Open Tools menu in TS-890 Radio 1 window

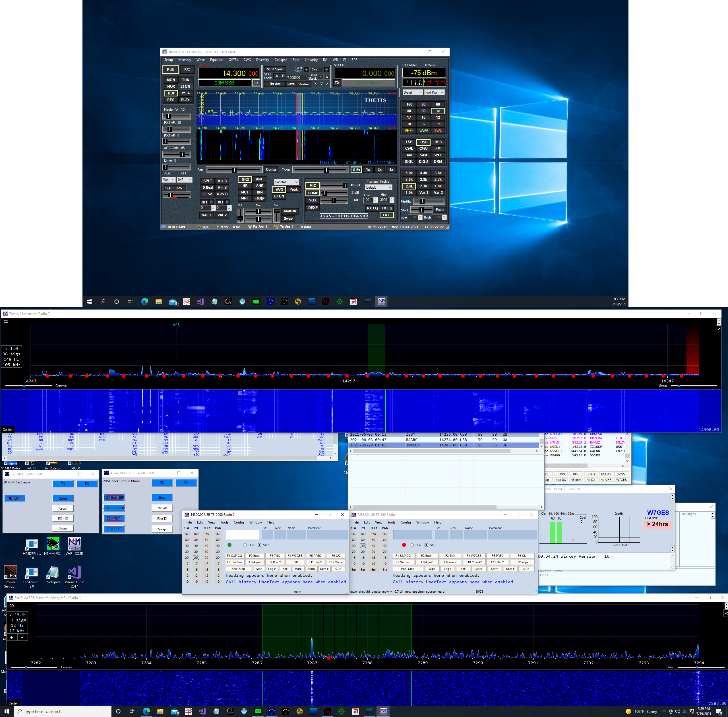[392, 522]
